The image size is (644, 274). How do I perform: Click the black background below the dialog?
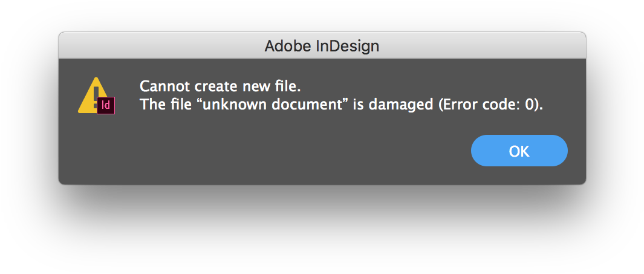(x=322, y=230)
